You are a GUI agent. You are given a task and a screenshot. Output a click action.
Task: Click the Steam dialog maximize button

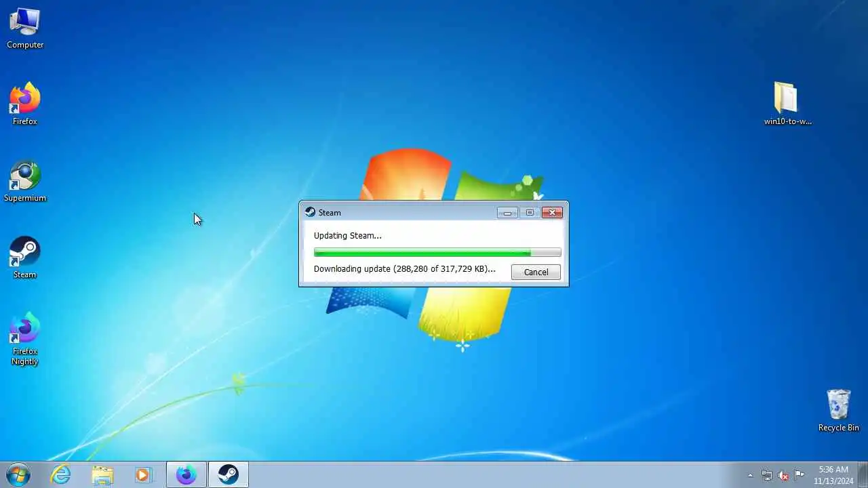click(530, 213)
